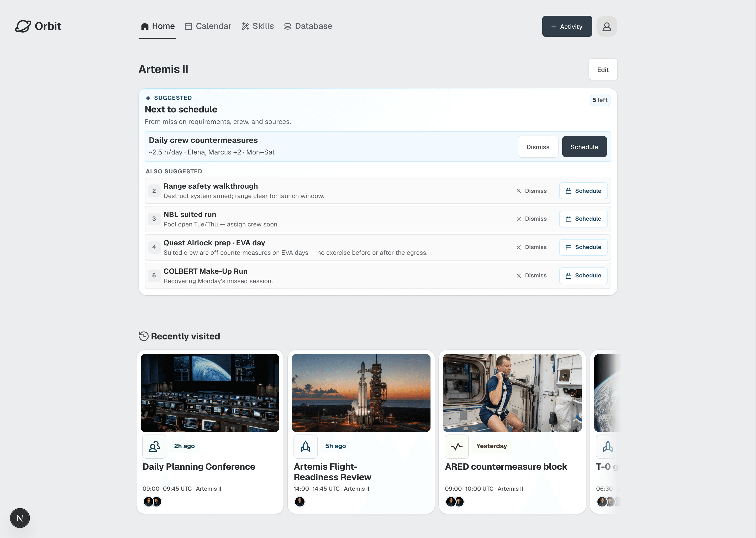Image resolution: width=756 pixels, height=538 pixels.
Task: Open ARED countermeasure block title
Action: click(506, 467)
